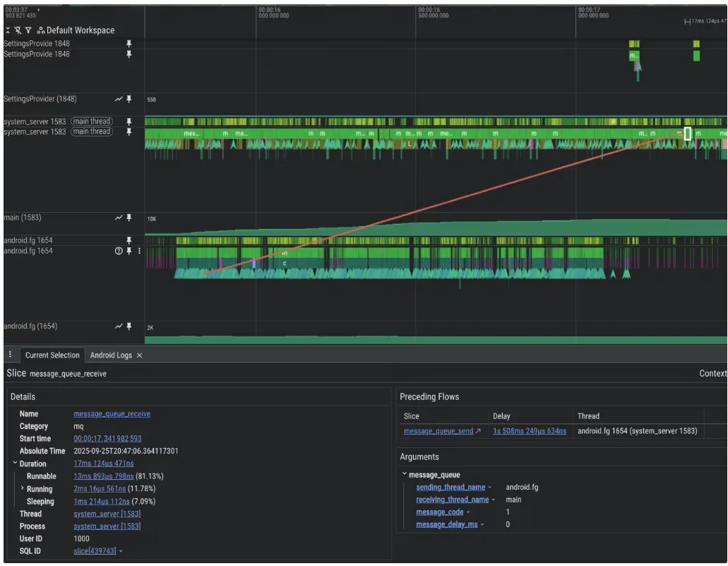
Task: Click the Runnable 13ms 893µs 798ns link
Action: pyautogui.click(x=104, y=476)
